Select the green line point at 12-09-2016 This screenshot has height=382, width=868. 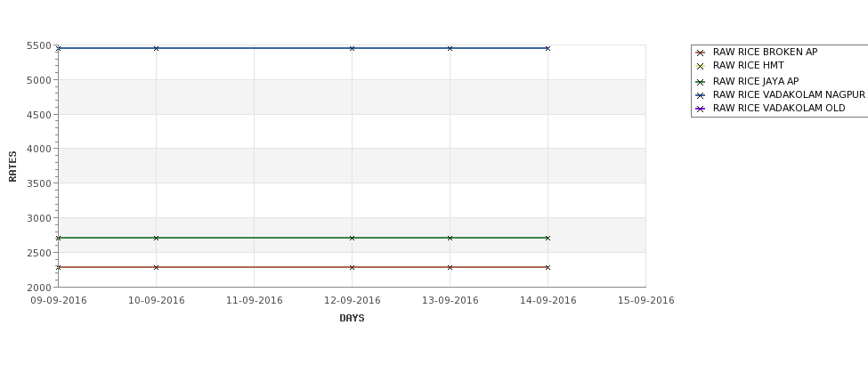pyautogui.click(x=352, y=238)
